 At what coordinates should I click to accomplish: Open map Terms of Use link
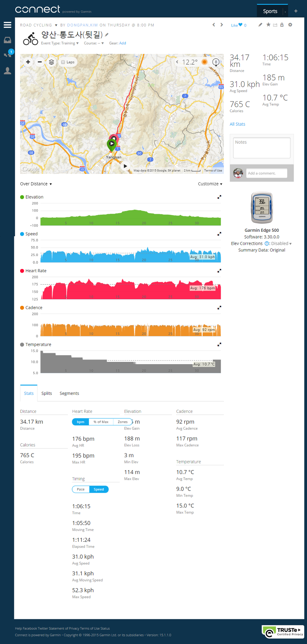(213, 171)
